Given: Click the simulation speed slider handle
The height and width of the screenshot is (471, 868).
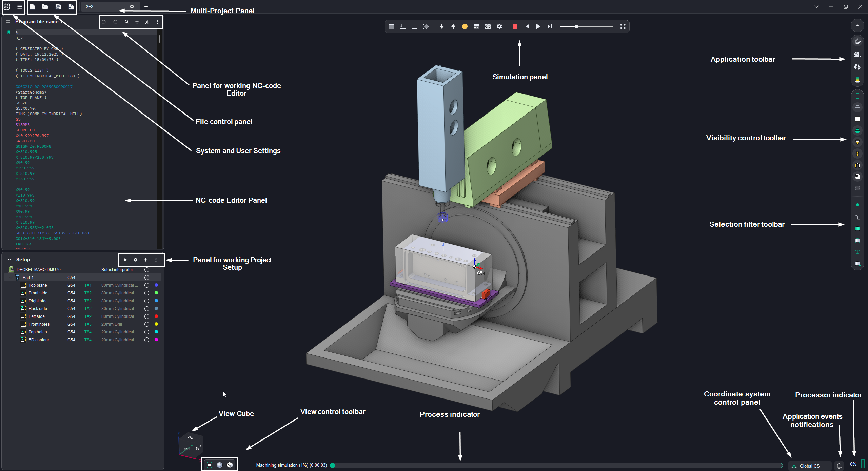Looking at the screenshot, I should [576, 26].
